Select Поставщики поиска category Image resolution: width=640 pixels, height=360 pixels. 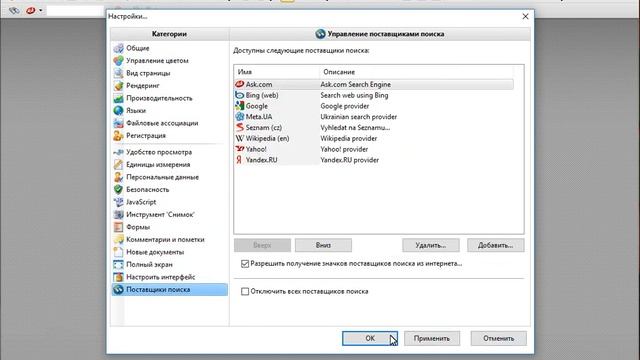(x=170, y=289)
